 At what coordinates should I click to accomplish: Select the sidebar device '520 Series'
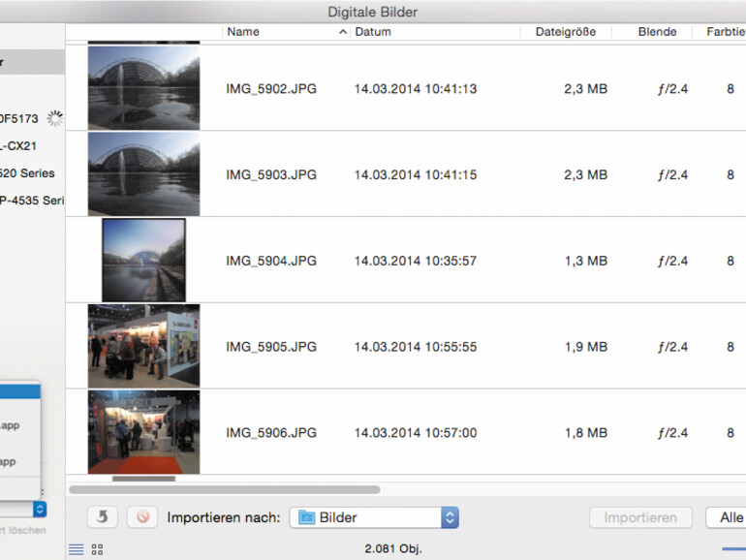(27, 173)
